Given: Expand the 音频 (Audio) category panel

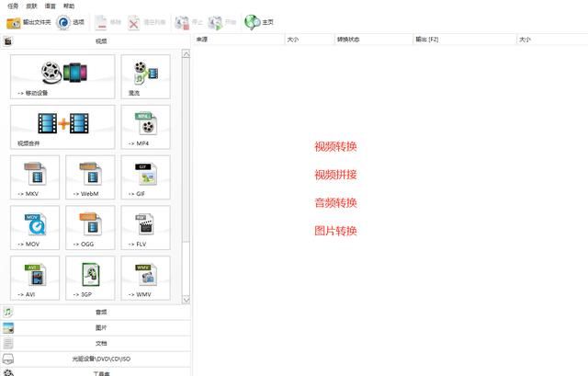Looking at the screenshot, I should pos(101,313).
